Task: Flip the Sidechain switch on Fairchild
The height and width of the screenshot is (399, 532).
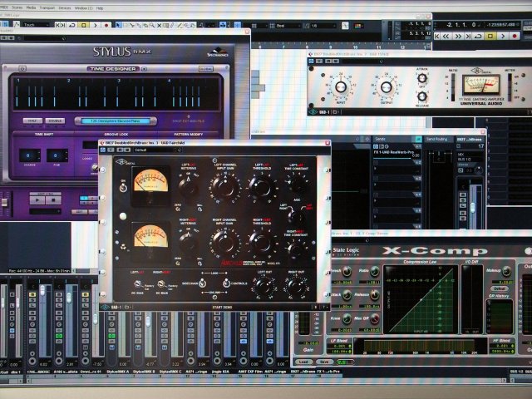Action: pos(202,283)
